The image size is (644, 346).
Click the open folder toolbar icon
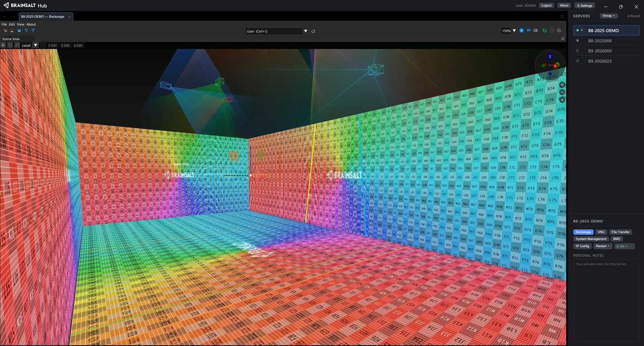(12, 31)
